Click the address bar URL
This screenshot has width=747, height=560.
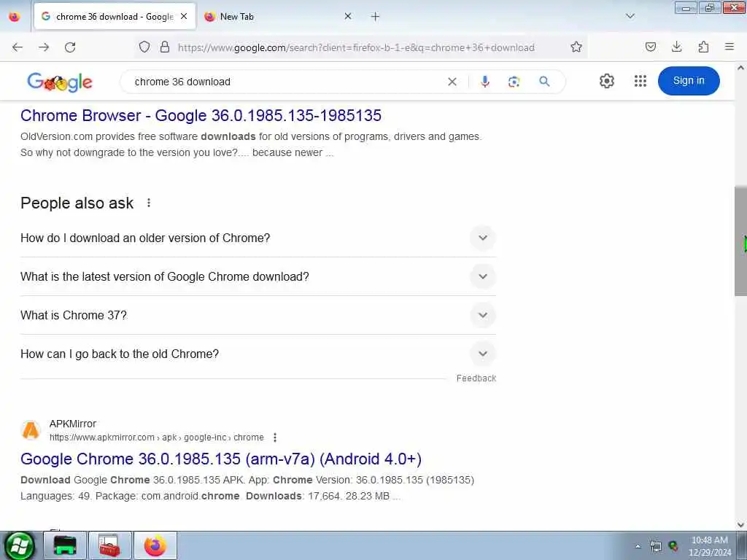click(x=356, y=47)
